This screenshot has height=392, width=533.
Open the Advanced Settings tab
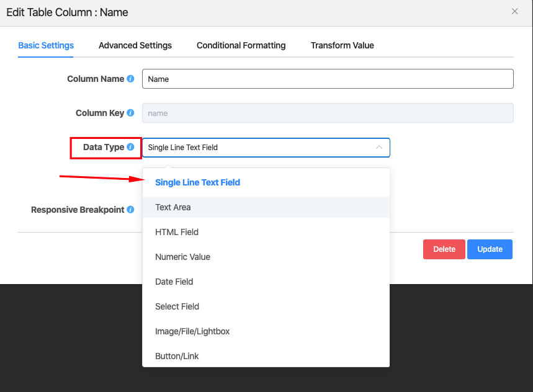135,45
